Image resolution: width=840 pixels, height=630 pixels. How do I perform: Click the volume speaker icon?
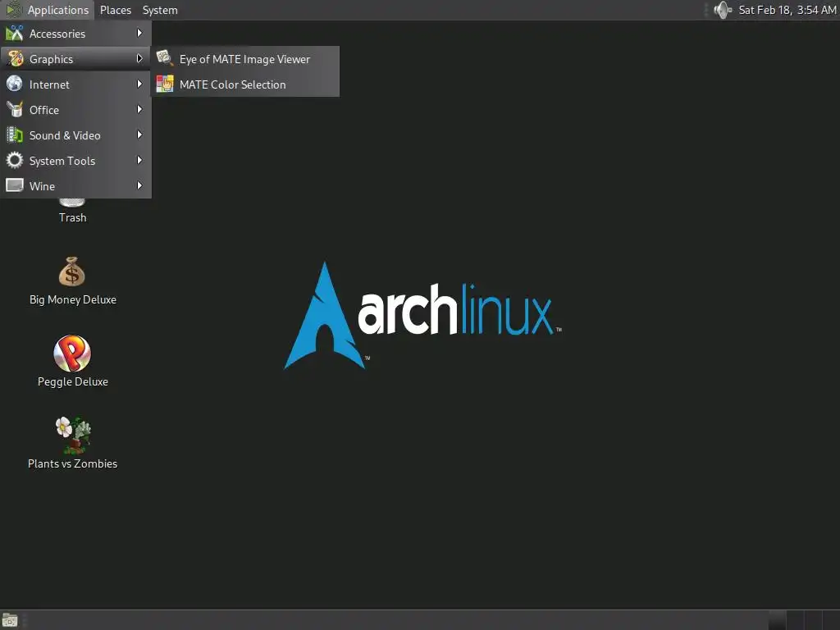723,10
